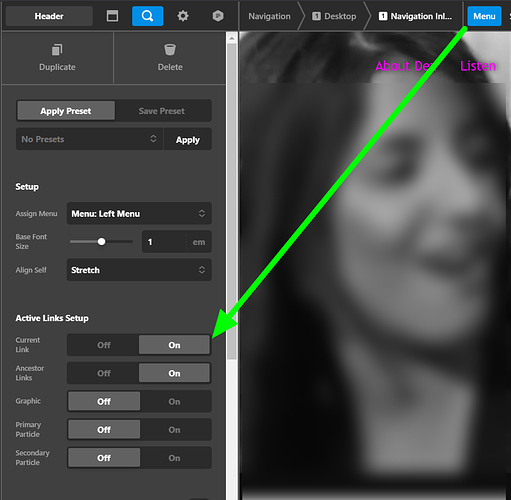Image resolution: width=511 pixels, height=500 pixels.
Task: Click the Navigation Inline breadcrumb icon
Action: (383, 16)
